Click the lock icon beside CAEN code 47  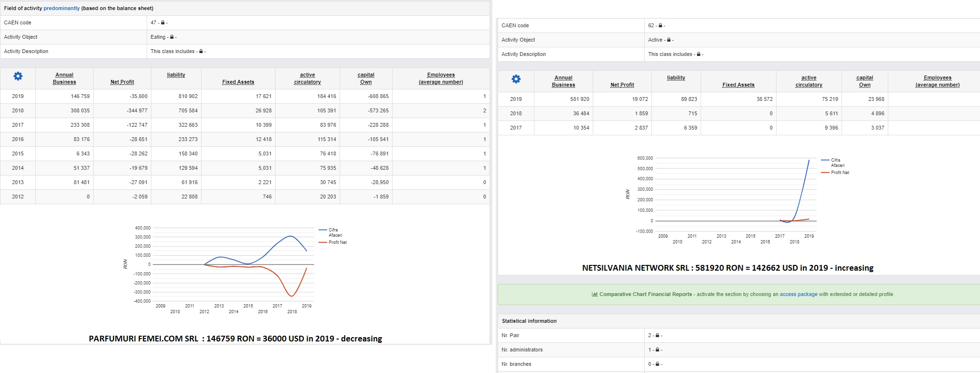click(x=163, y=22)
